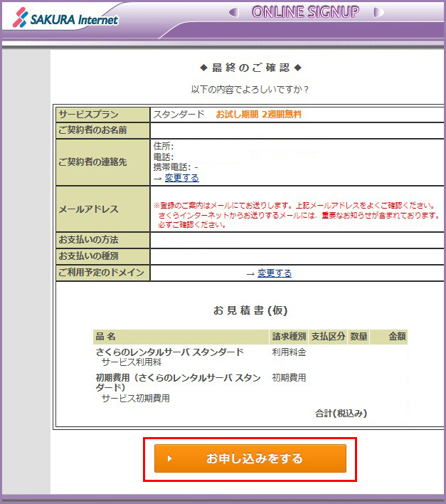
Task: Click the triangle arrow icon on the orange button
Action: click(x=169, y=459)
